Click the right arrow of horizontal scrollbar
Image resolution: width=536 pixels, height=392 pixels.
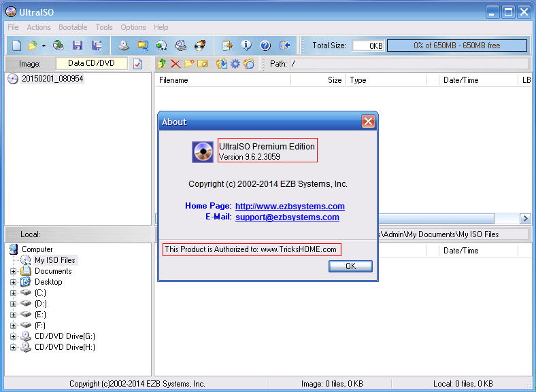click(x=525, y=219)
